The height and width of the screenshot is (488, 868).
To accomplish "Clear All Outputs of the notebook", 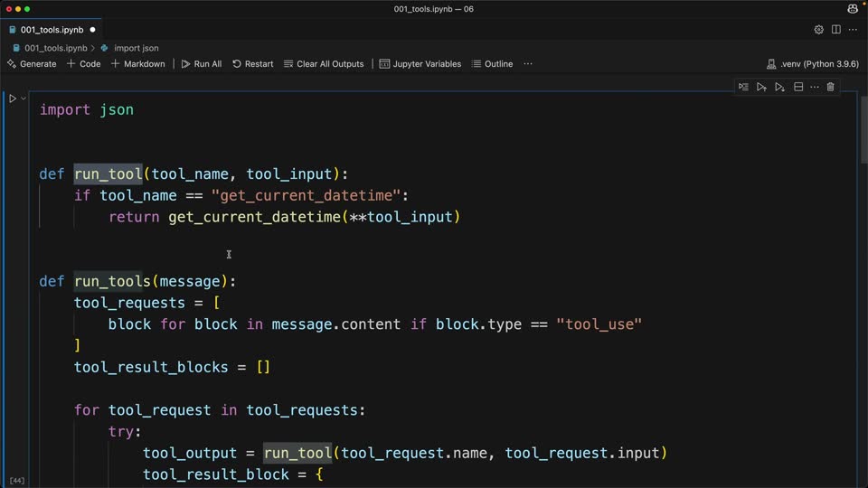I will 324,64.
